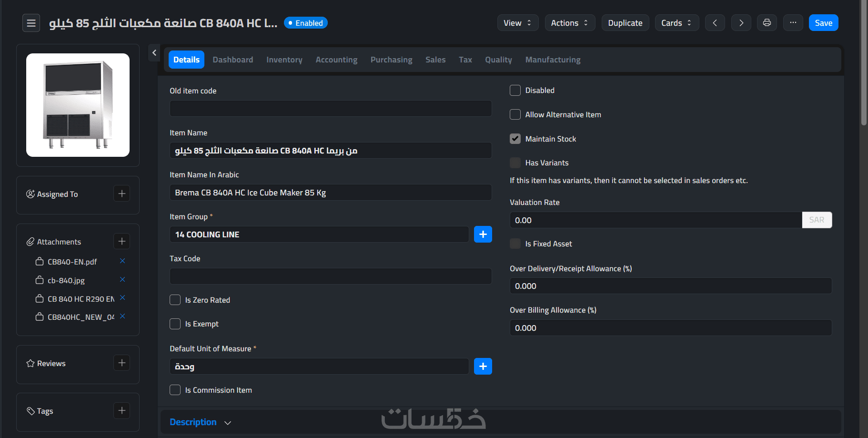
Task: Uncheck Maintain Stock
Action: pos(515,139)
